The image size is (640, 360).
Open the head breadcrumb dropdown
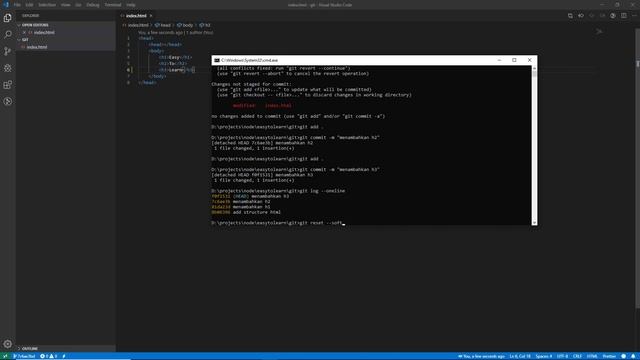pyautogui.click(x=162, y=25)
